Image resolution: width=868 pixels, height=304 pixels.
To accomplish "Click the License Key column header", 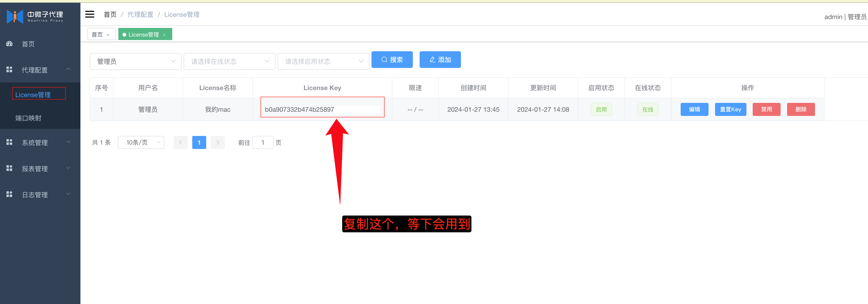I will tap(322, 88).
